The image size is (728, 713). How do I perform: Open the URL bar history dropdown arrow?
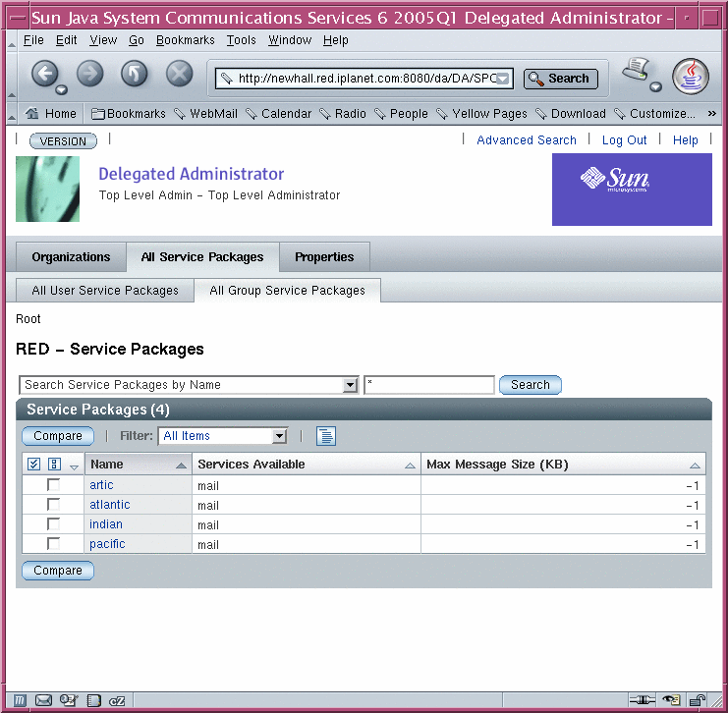[x=503, y=79]
